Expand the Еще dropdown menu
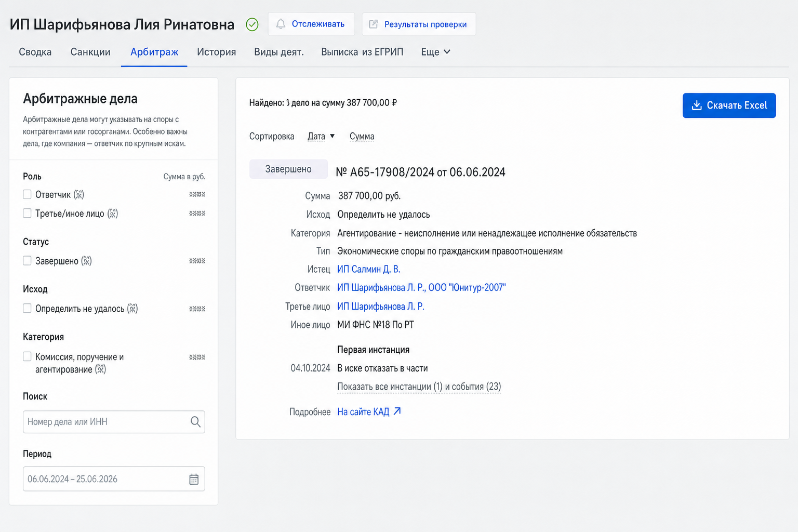 coord(435,52)
